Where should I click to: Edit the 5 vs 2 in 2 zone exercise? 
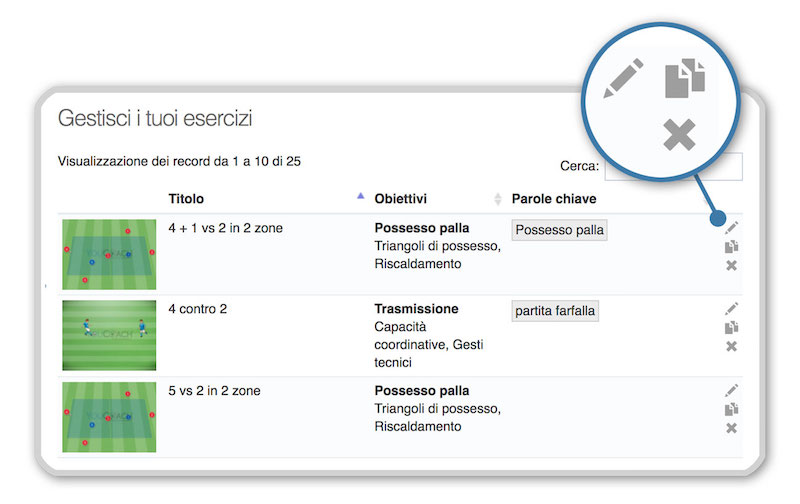[731, 390]
